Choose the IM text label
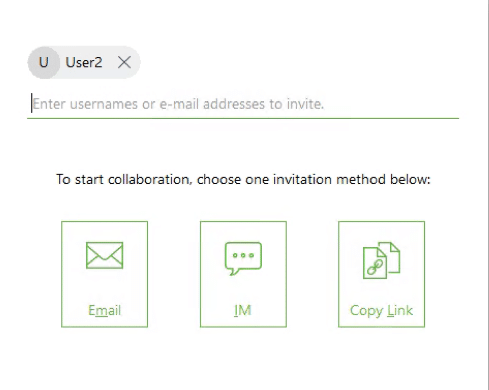Viewport: 489px width, 390px height. point(243,311)
